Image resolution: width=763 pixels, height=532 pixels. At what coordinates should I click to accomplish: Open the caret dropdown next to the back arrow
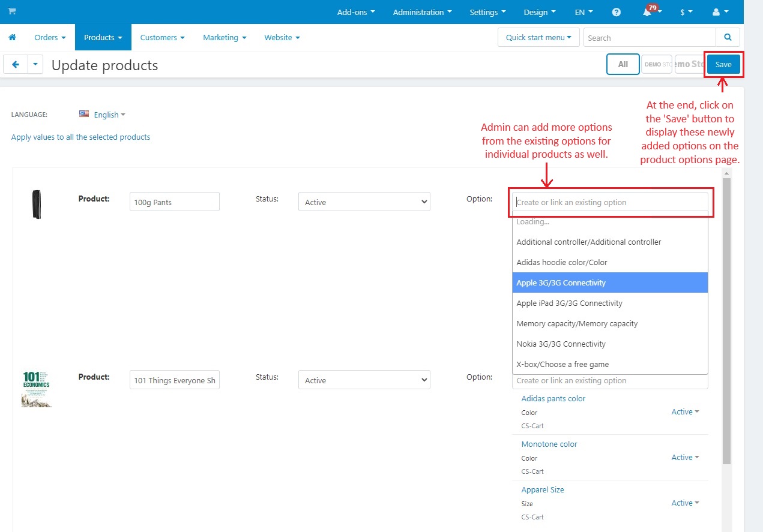click(35, 64)
